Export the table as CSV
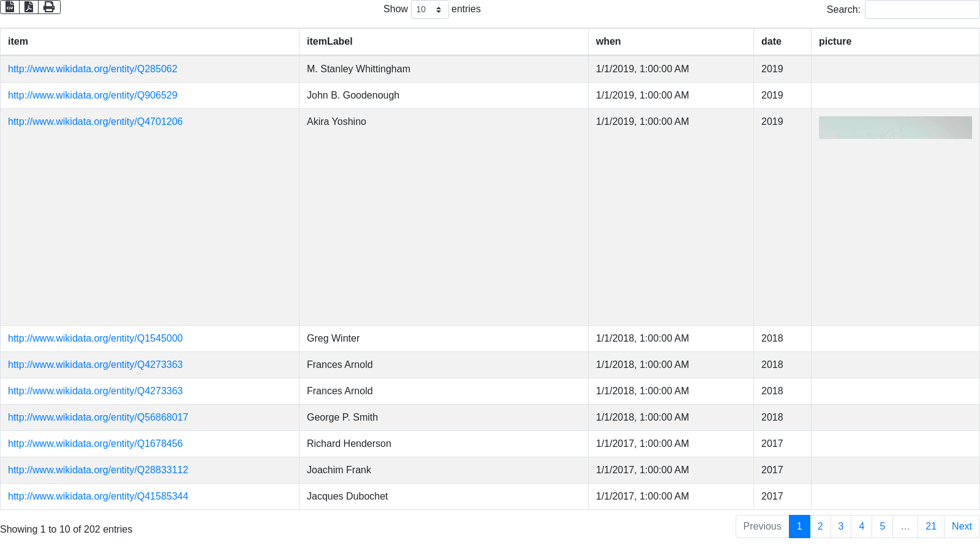 click(x=10, y=7)
